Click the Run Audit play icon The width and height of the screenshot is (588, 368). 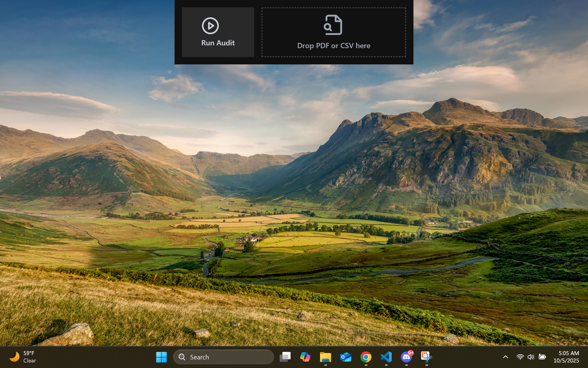click(x=210, y=26)
